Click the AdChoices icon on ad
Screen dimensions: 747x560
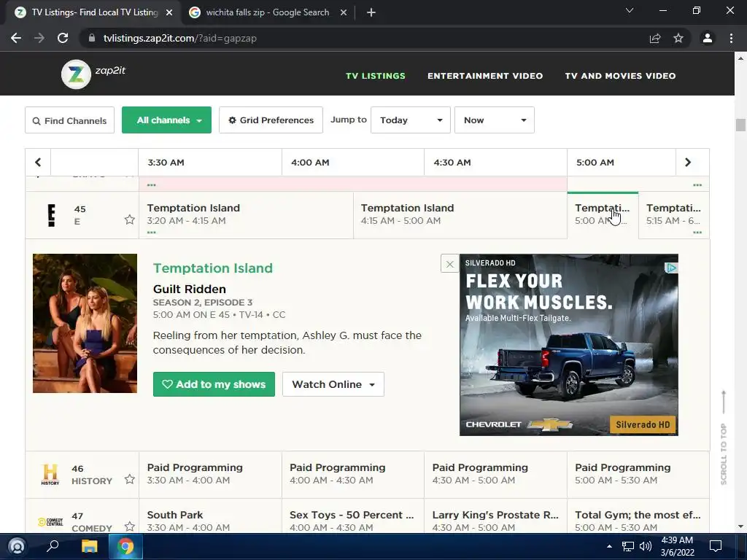coord(671,268)
